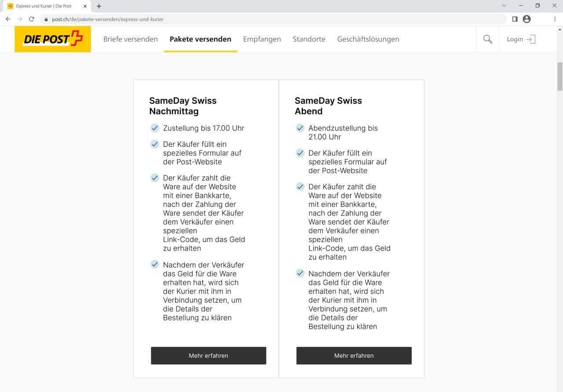Viewport: 563px width, 392px height.
Task: Open Standorte menu
Action: tap(309, 39)
